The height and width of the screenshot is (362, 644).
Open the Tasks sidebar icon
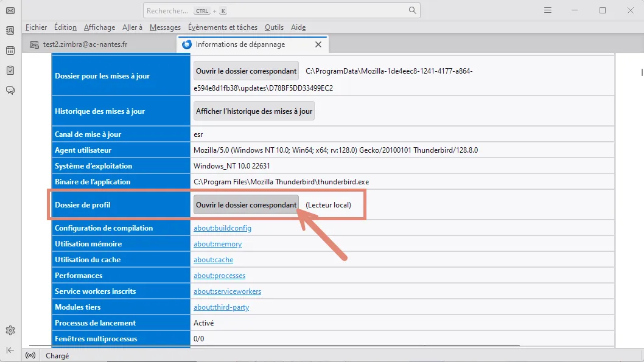pyautogui.click(x=10, y=70)
